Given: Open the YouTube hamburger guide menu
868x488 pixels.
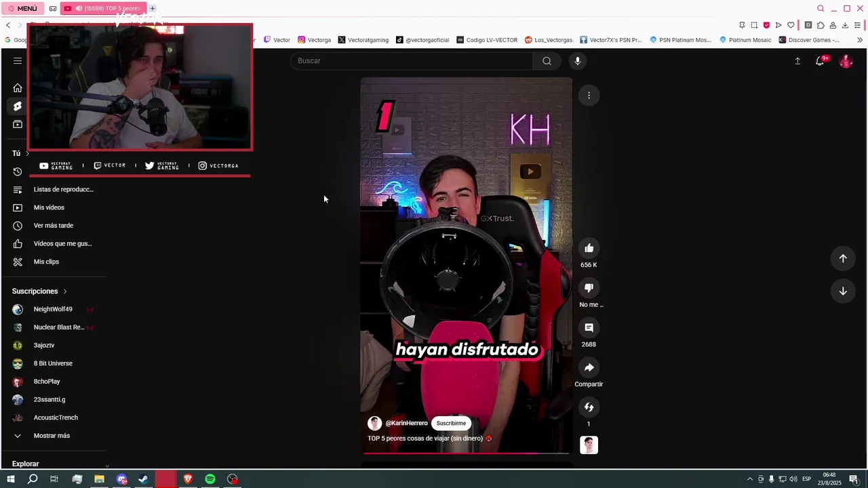Looking at the screenshot, I should tap(18, 61).
